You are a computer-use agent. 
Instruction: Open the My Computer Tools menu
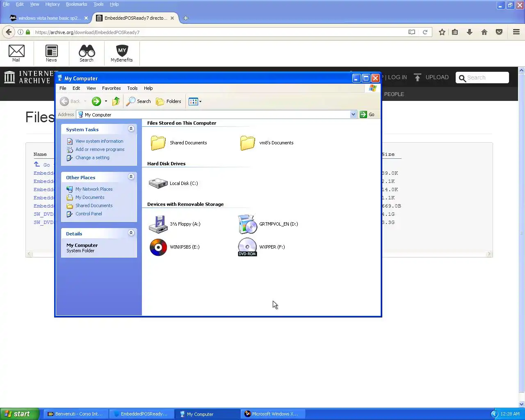(x=132, y=88)
